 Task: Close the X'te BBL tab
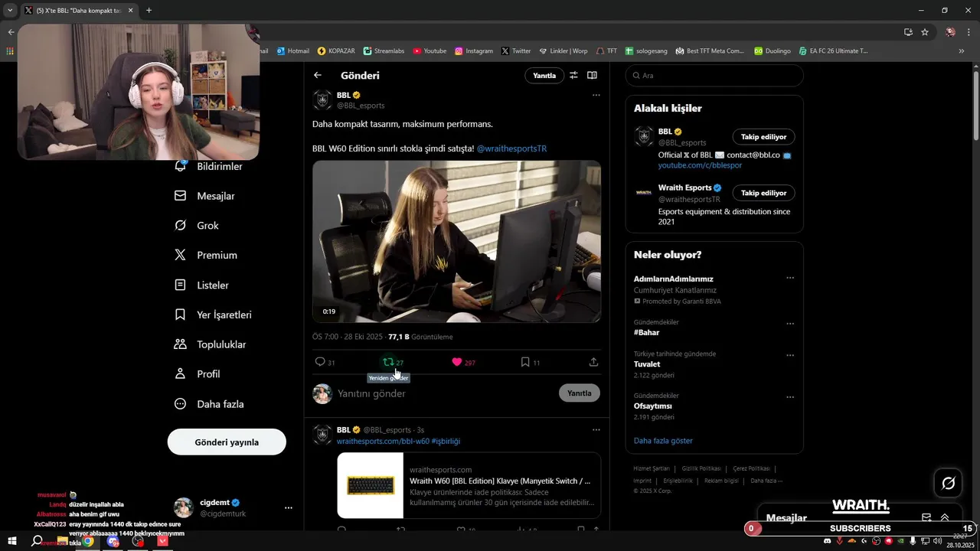point(130,11)
